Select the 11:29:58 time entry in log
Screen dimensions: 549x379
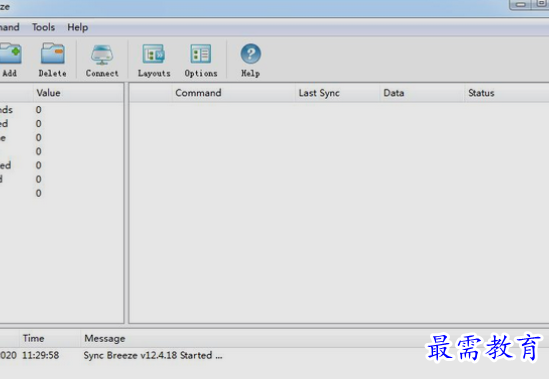[x=41, y=355]
